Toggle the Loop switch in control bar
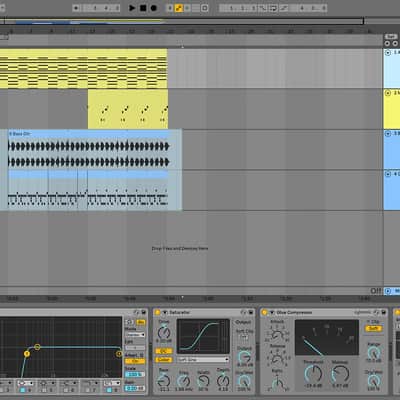The height and width of the screenshot is (400, 400). [x=273, y=8]
